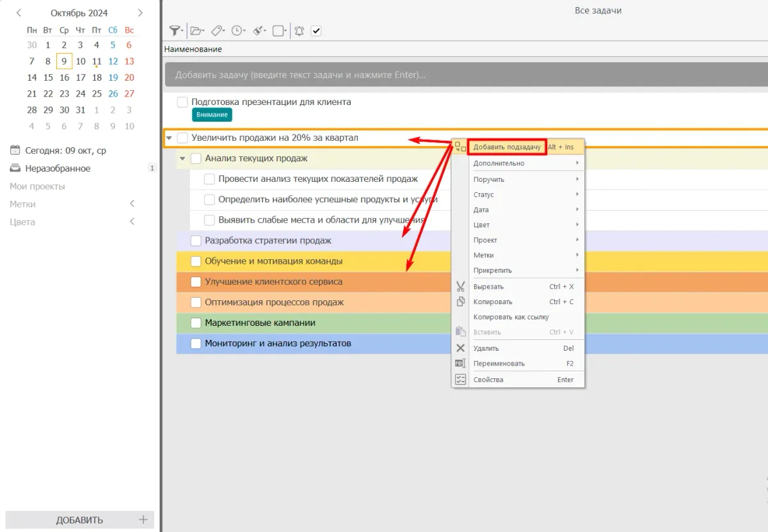Image resolution: width=768 pixels, height=532 pixels.
Task: Click the Добавить задачу input field
Action: 448,75
